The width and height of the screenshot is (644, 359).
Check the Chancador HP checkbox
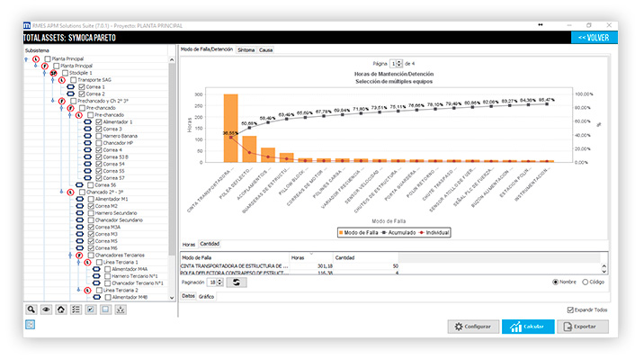(99, 143)
